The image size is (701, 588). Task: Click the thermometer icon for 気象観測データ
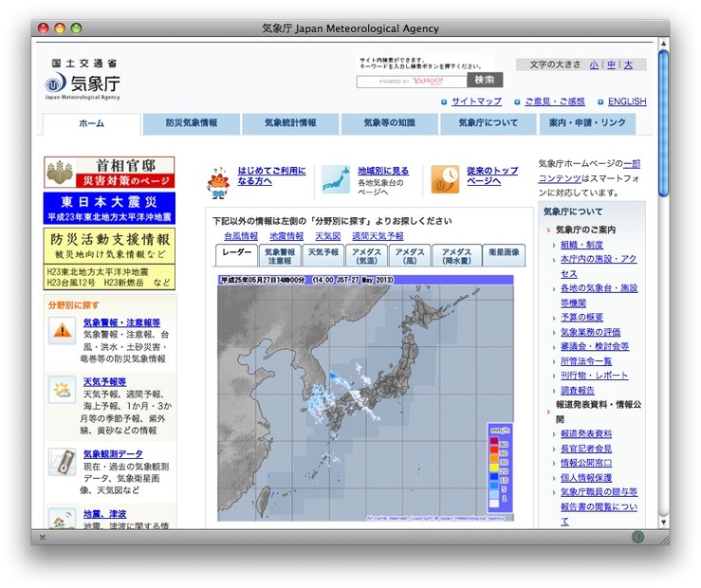click(x=63, y=462)
